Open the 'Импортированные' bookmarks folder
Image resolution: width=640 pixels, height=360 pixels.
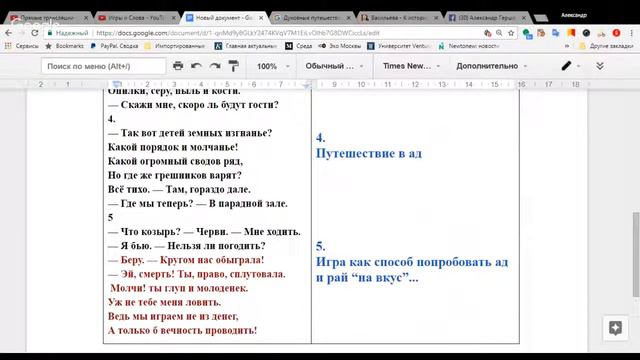175,46
